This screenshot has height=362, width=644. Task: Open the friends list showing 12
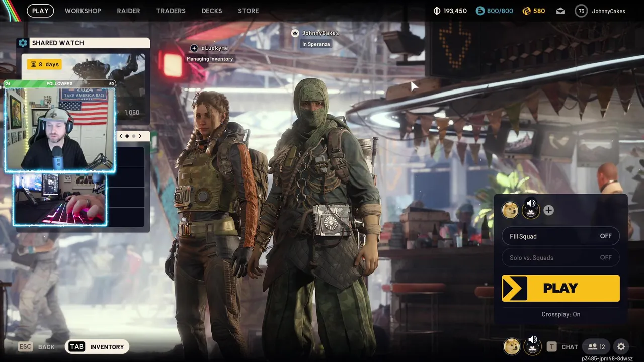click(597, 346)
